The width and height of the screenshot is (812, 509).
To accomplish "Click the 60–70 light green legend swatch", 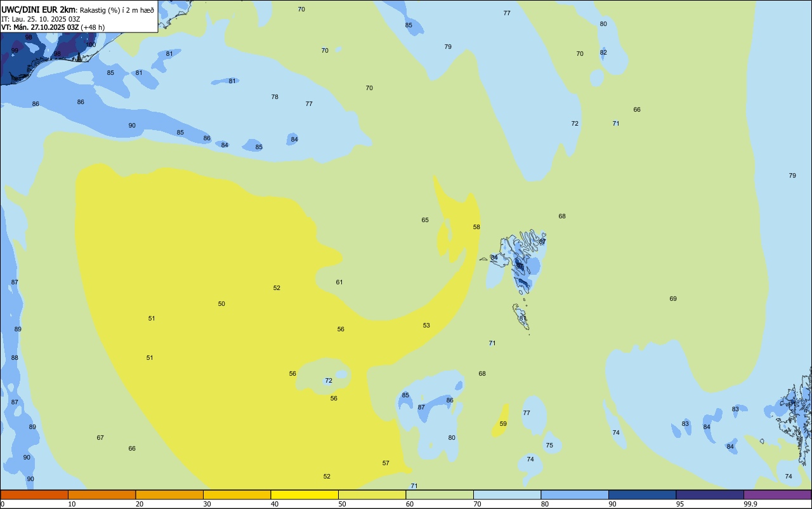I will 440,494.
